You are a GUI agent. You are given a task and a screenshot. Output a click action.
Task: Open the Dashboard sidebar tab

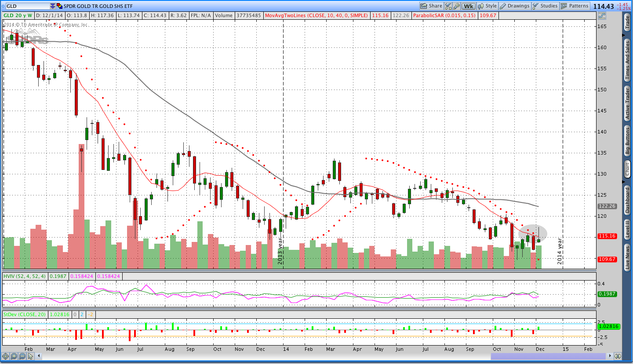click(627, 200)
